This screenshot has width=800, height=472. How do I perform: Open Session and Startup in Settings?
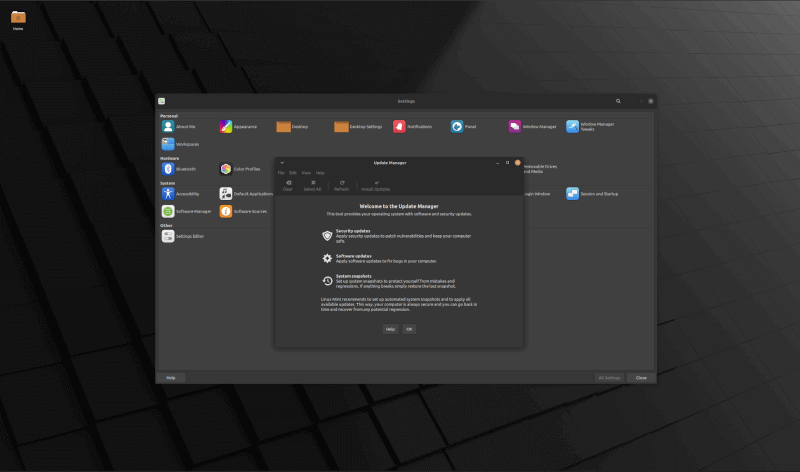click(592, 194)
